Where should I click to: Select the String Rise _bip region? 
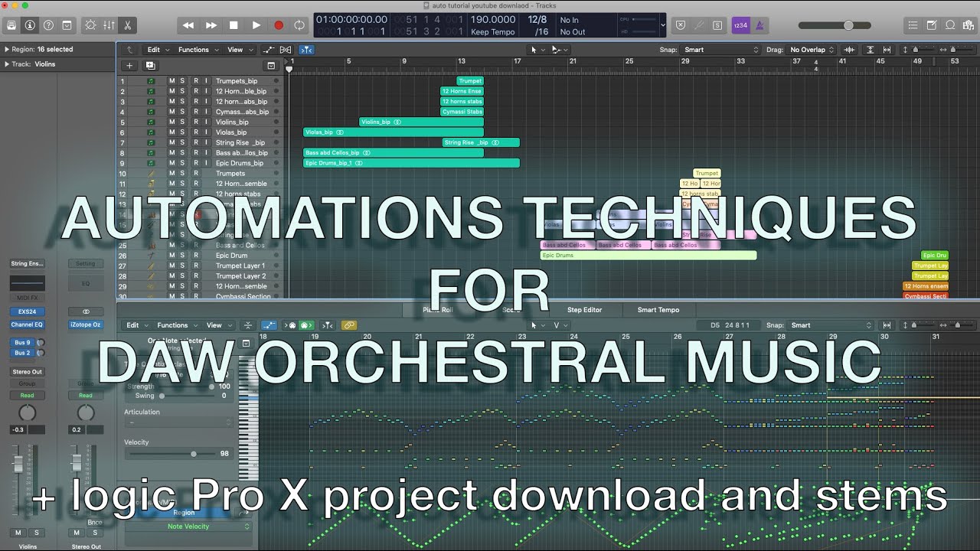[481, 142]
